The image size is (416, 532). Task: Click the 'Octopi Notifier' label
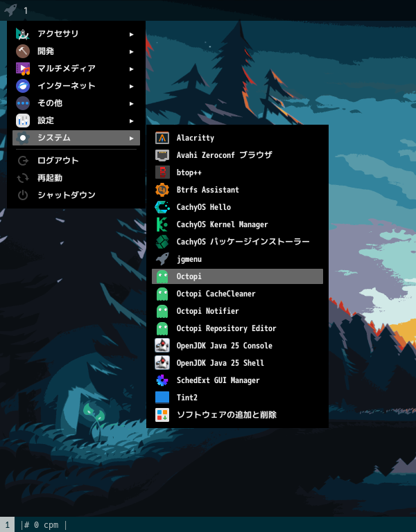tap(207, 311)
